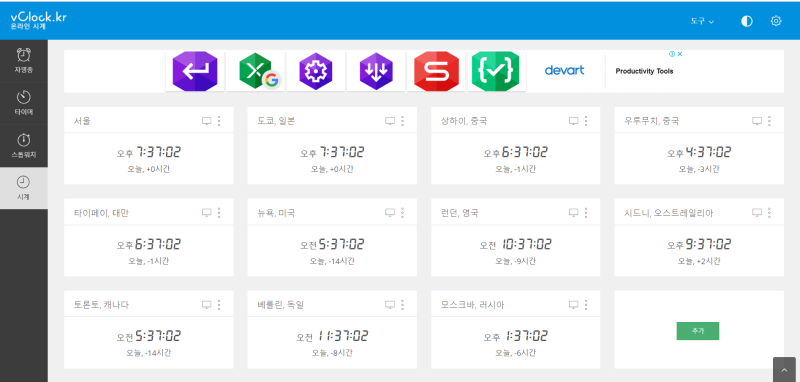This screenshot has width=800, height=382.
Task: Click Productivity Tools ad text
Action: (x=644, y=71)
